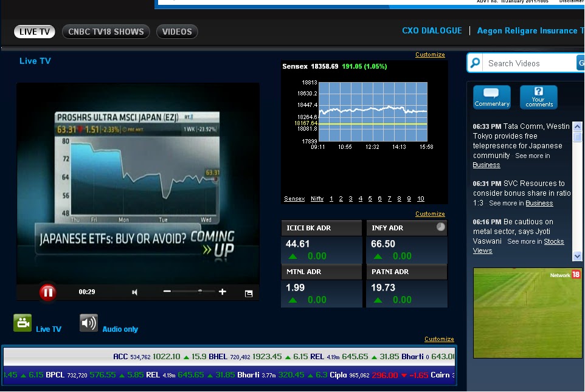This screenshot has height=392, width=585.
Task: Open the VIDEOS tab
Action: [177, 32]
